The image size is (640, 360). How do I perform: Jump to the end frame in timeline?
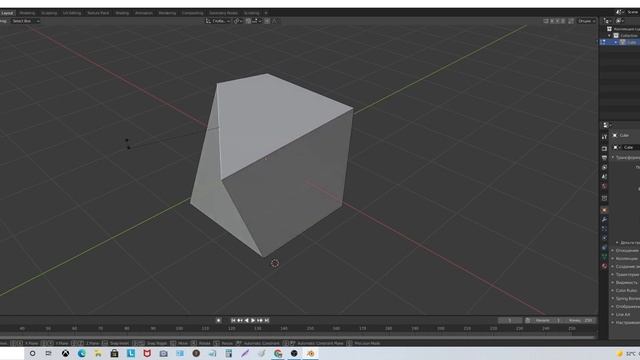pyautogui.click(x=267, y=320)
